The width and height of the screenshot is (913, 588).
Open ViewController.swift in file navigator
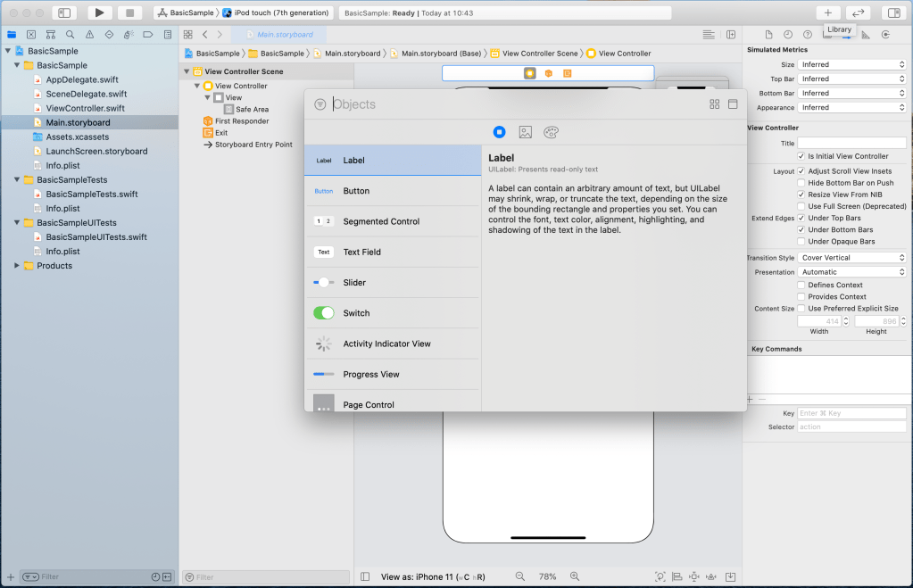click(x=85, y=108)
